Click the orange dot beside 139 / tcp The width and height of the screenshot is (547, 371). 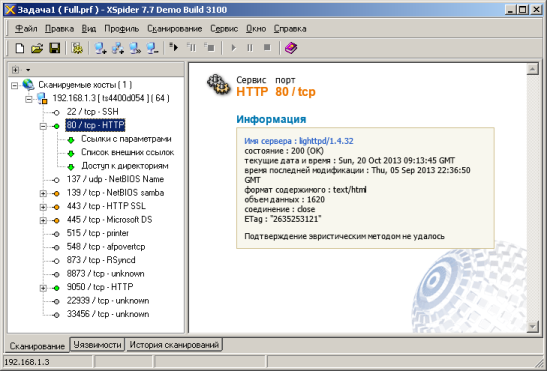[56, 194]
